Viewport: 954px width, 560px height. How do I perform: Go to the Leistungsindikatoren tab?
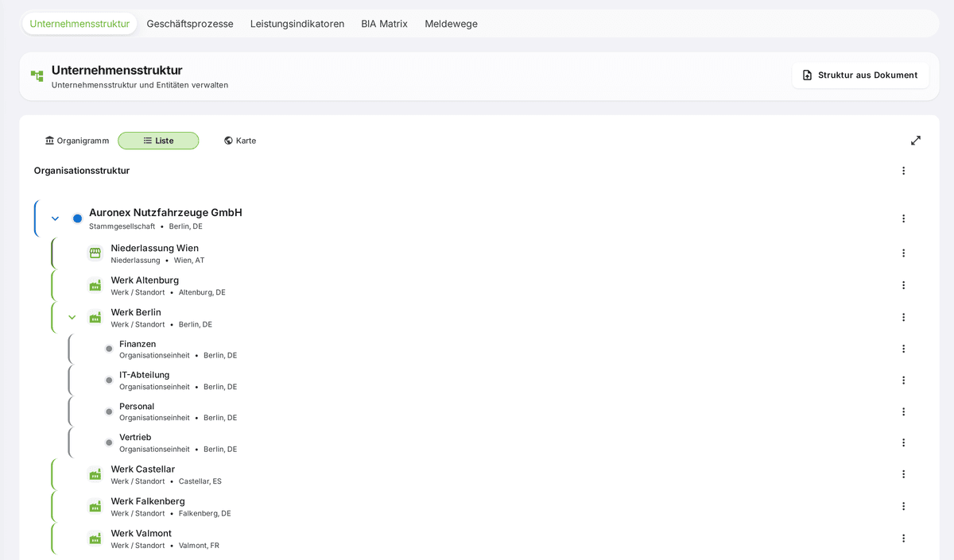(x=297, y=24)
